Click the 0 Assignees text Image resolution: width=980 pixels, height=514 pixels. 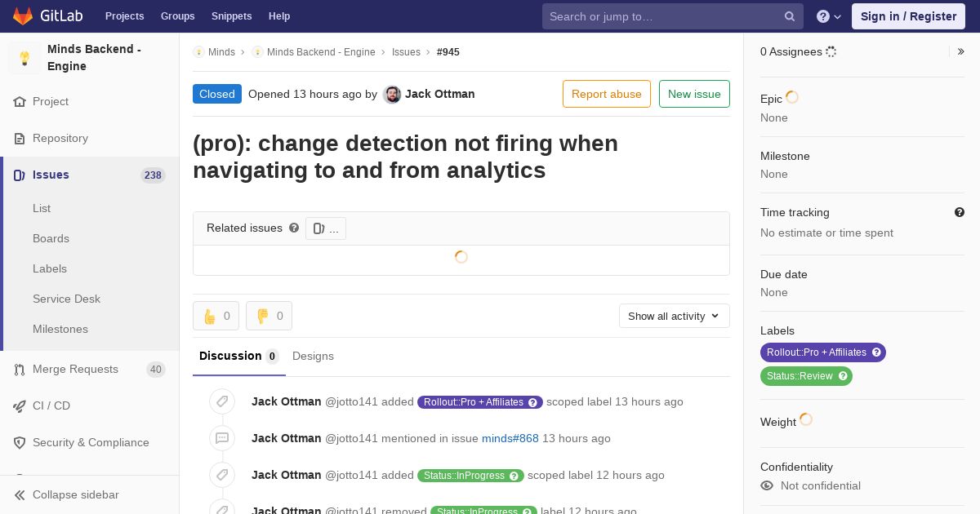791,51
